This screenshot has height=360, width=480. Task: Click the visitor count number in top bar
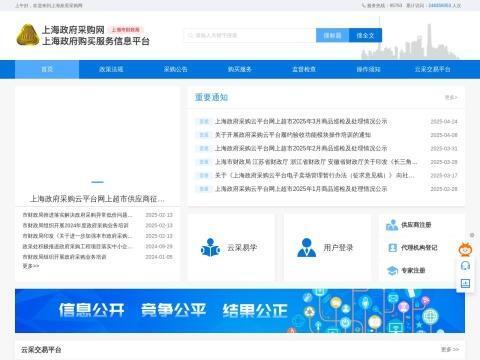tap(440, 6)
